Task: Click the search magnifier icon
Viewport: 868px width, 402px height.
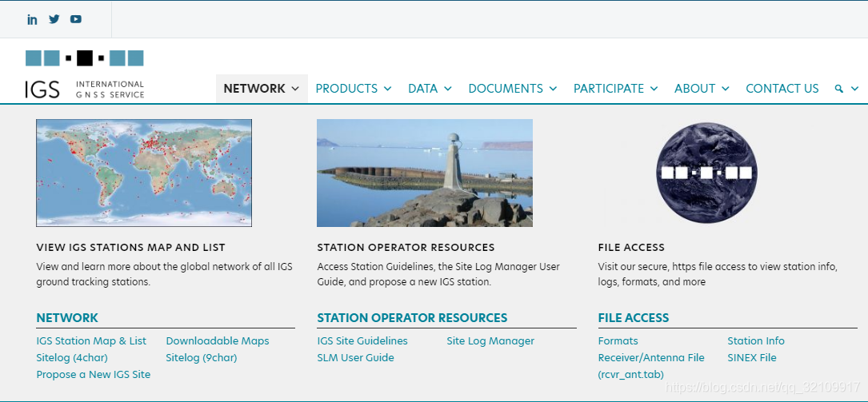Action: [839, 89]
